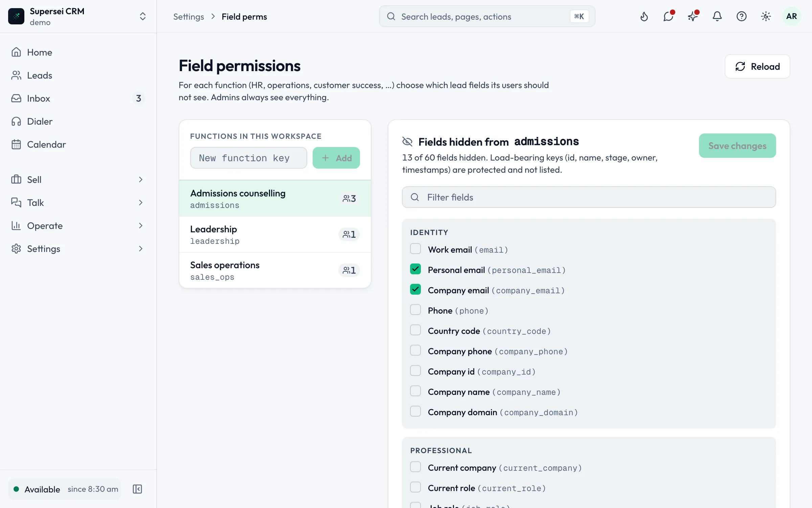Click the hidden-eye icon beside Fields hidden from
The image size is (812, 508).
pyautogui.click(x=407, y=142)
